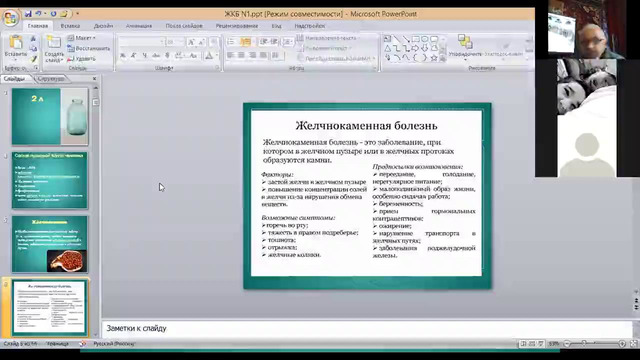Screen dimensions: 640x360
Task: Open the Макет layout dropdown
Action: (x=82, y=38)
